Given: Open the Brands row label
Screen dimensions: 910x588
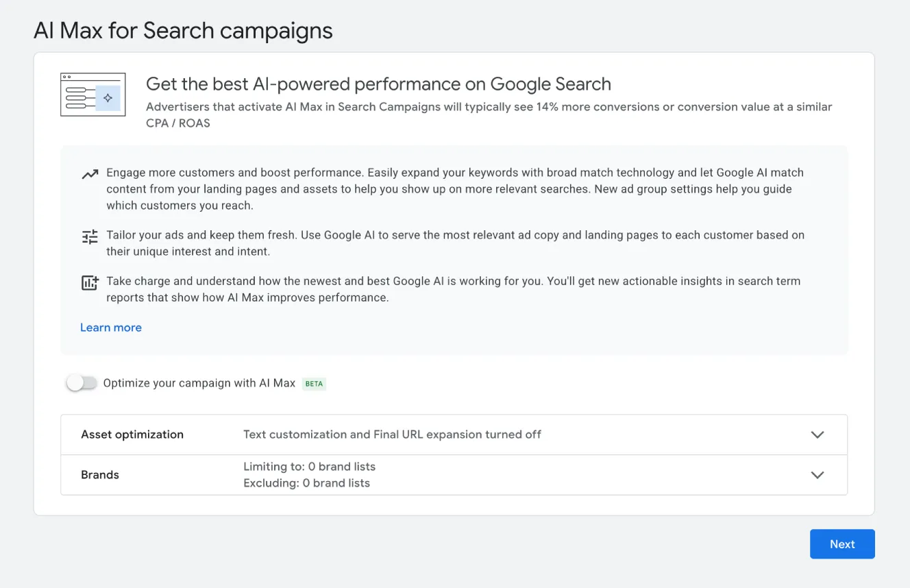Looking at the screenshot, I should (x=100, y=475).
